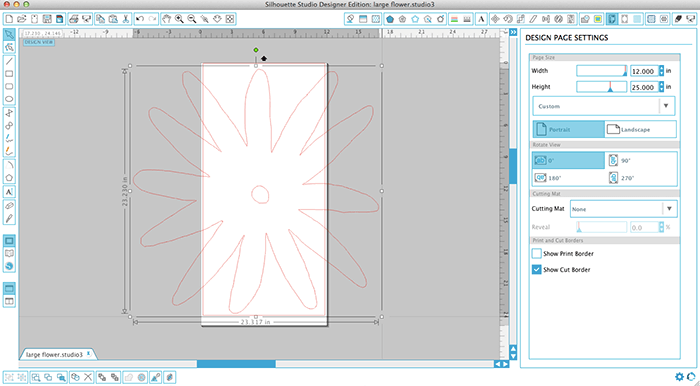Select the Draw a Line tool
Screen dimensions: 700x386
coord(9,61)
